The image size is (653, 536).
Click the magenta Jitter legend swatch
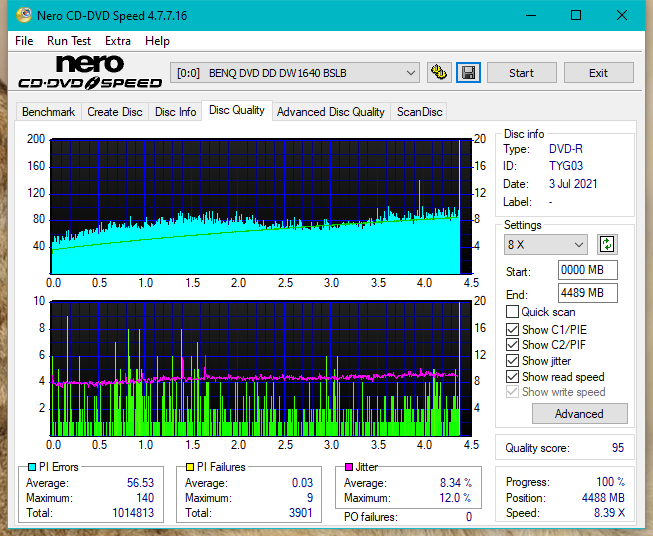click(349, 467)
